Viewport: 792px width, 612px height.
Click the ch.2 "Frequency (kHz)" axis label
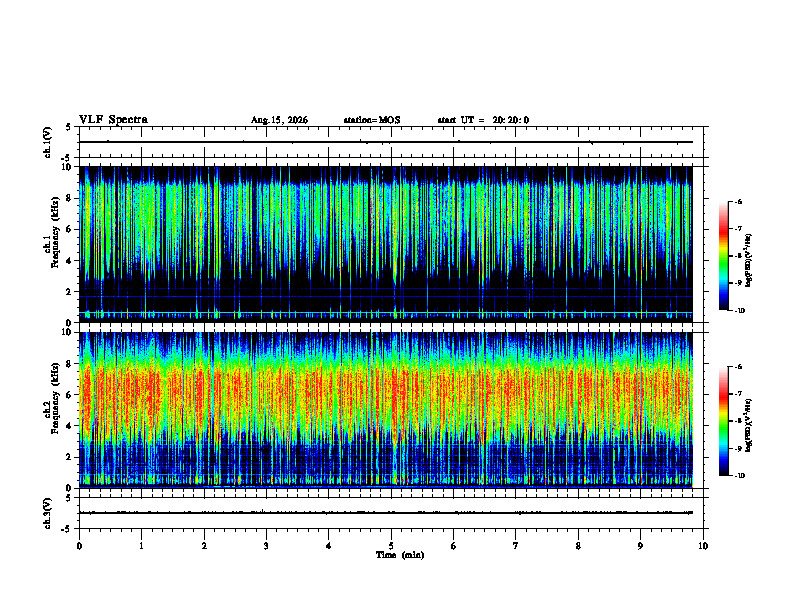(55, 399)
